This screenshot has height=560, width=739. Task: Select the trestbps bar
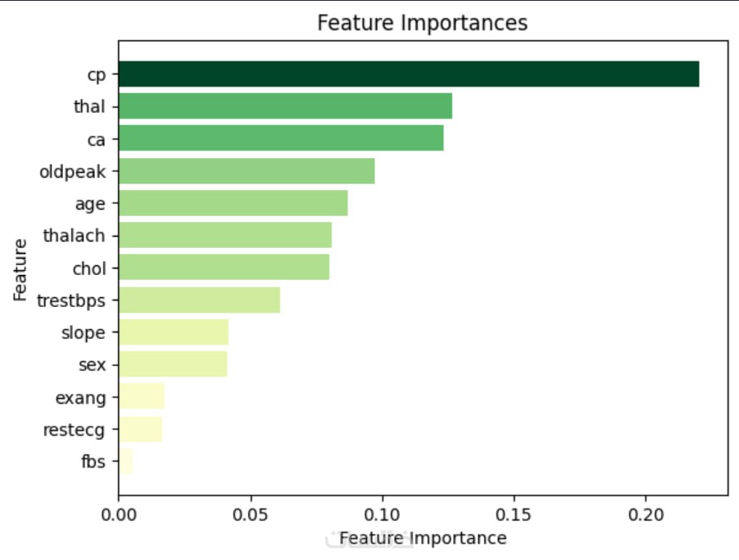(x=199, y=300)
